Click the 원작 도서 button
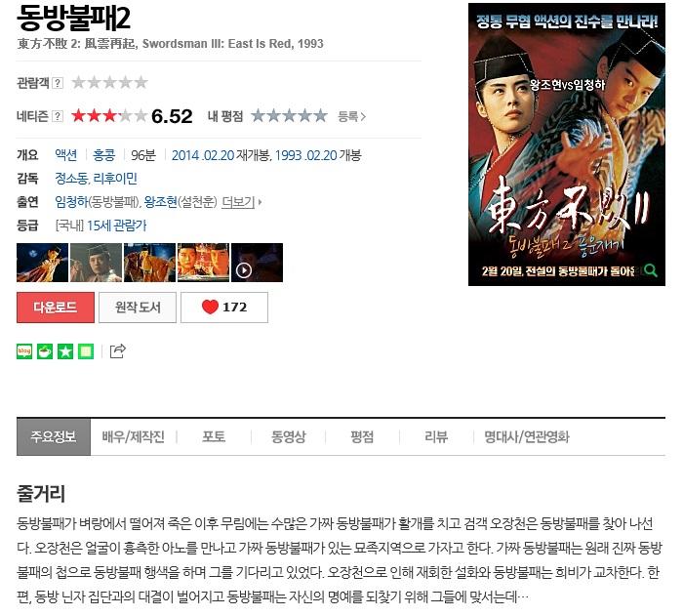The height and width of the screenshot is (616, 683). point(138,308)
